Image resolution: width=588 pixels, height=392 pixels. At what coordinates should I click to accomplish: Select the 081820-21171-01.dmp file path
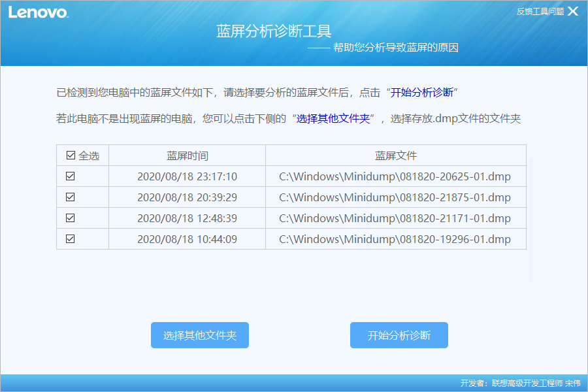395,218
